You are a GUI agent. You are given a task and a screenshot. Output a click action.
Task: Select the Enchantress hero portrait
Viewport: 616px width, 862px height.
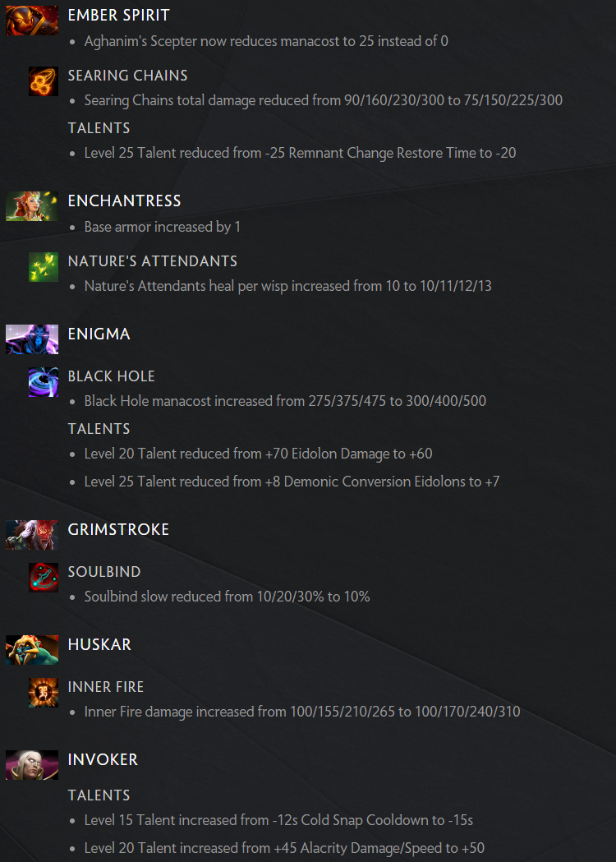32,206
